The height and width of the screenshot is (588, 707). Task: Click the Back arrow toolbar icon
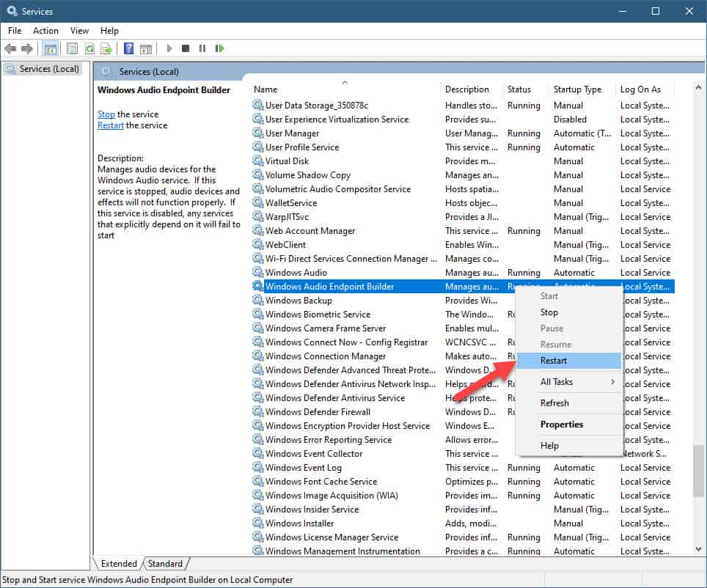coord(10,48)
